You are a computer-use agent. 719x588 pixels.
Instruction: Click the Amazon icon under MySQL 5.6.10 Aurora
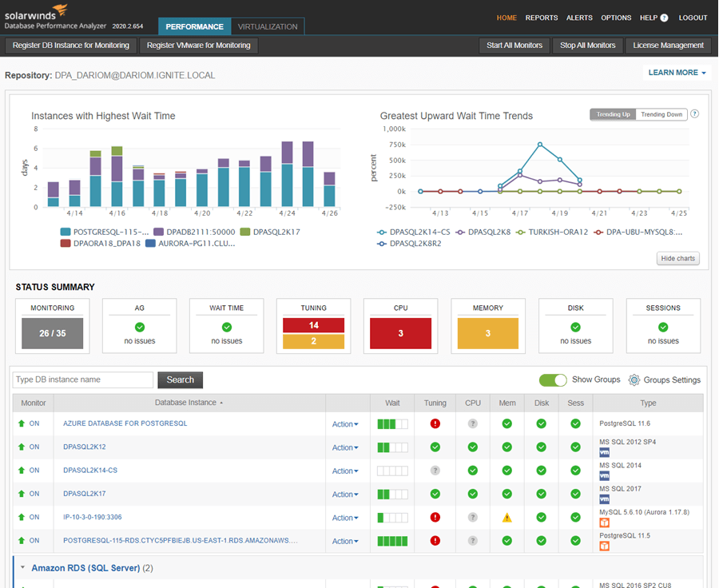coord(605,522)
